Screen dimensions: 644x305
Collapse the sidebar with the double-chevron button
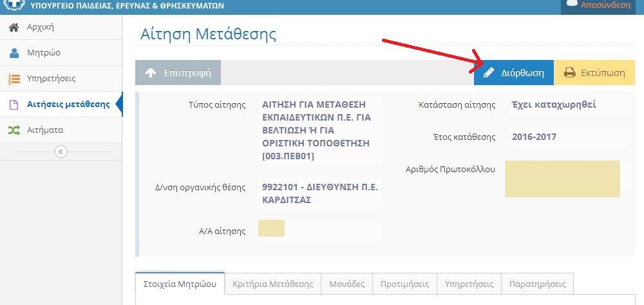[61, 152]
